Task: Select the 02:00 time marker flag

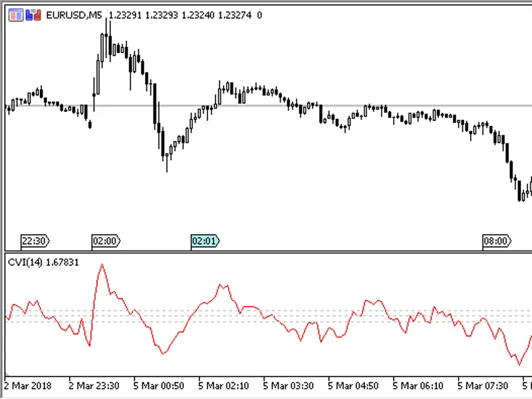Action: [x=106, y=241]
